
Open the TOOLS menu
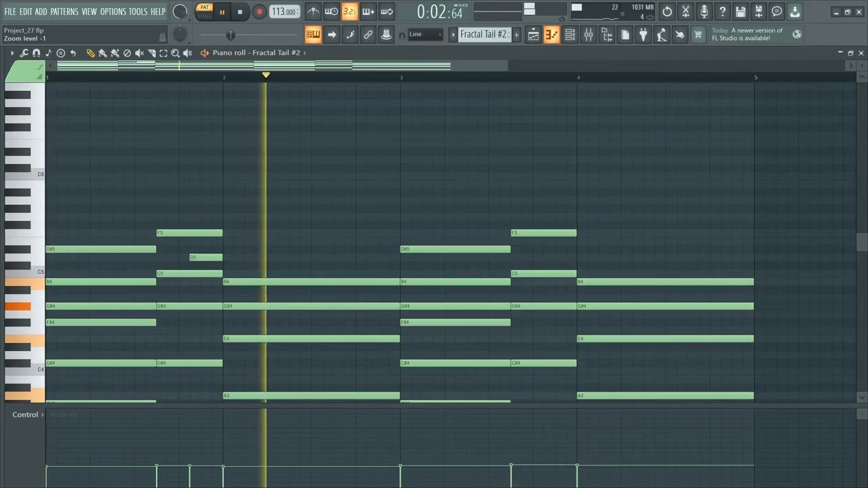point(138,12)
